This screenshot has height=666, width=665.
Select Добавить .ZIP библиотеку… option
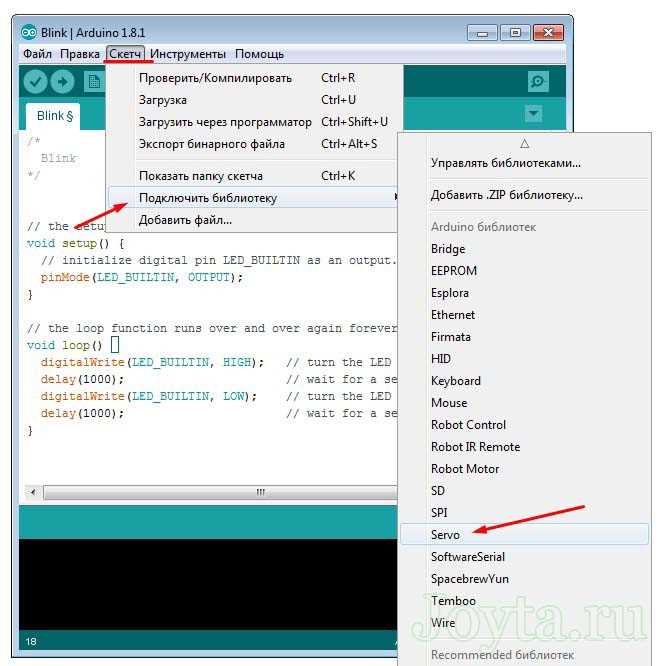point(507,195)
